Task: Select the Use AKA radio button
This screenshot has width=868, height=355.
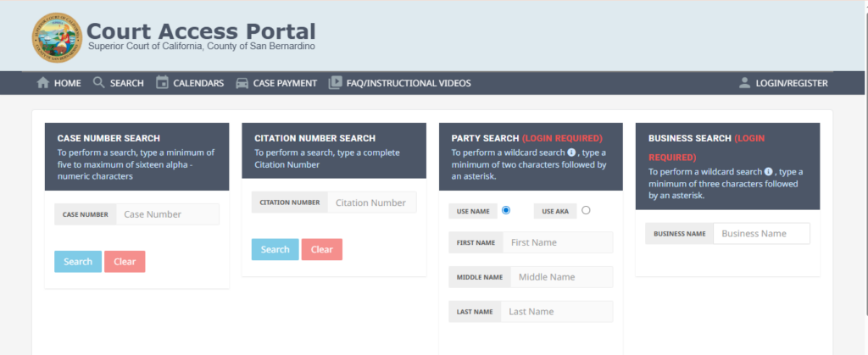Action: (586, 210)
